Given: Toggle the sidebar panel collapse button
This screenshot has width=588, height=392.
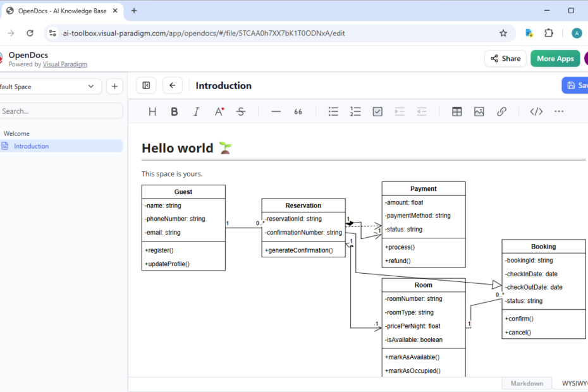Looking at the screenshot, I should pyautogui.click(x=146, y=86).
